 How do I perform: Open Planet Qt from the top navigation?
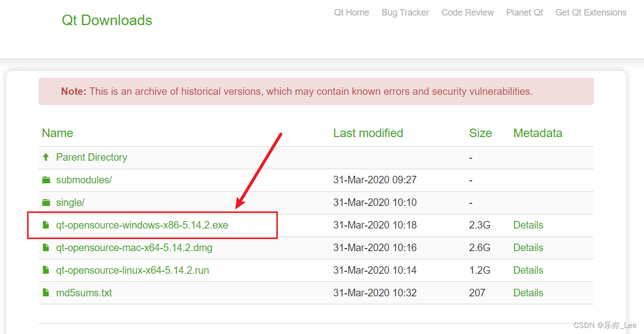click(525, 13)
